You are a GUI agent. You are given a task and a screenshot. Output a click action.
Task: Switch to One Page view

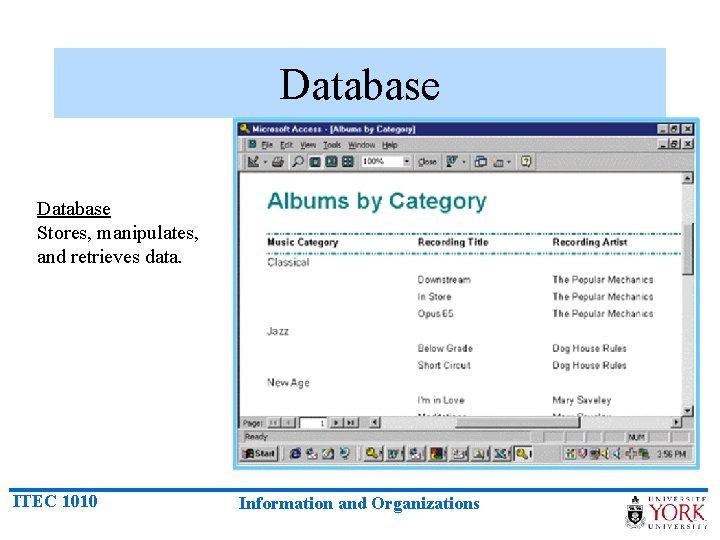click(315, 162)
